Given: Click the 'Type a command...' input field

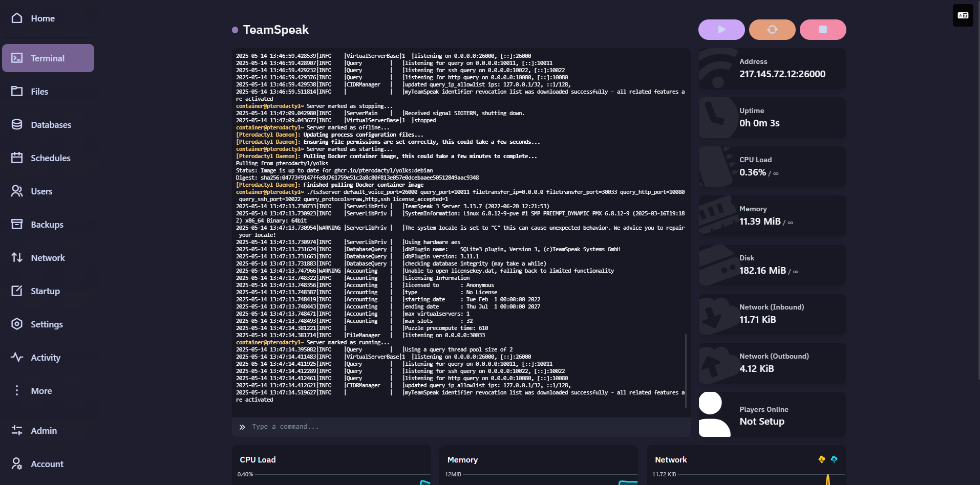Looking at the screenshot, I should [461, 427].
